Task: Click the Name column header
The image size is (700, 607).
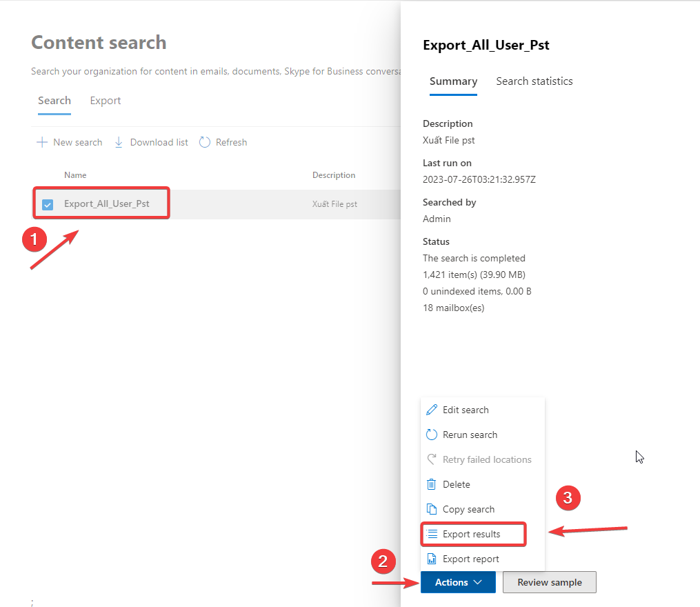Action: pos(75,175)
